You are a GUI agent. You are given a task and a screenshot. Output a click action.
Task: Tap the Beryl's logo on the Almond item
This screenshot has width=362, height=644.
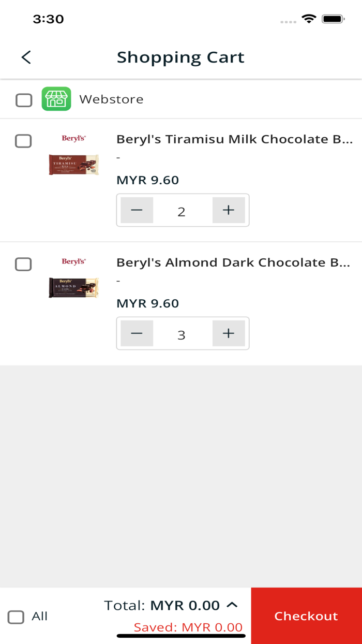pos(74,262)
